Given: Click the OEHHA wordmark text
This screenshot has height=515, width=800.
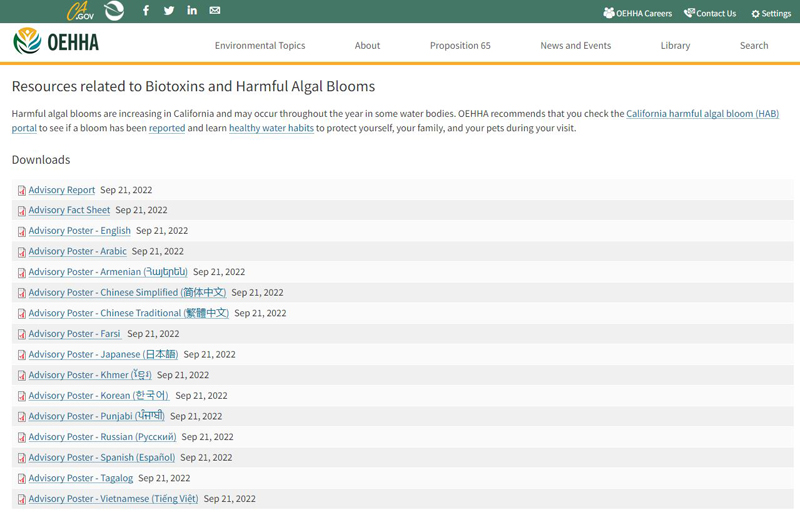Looking at the screenshot, I should pos(73,42).
